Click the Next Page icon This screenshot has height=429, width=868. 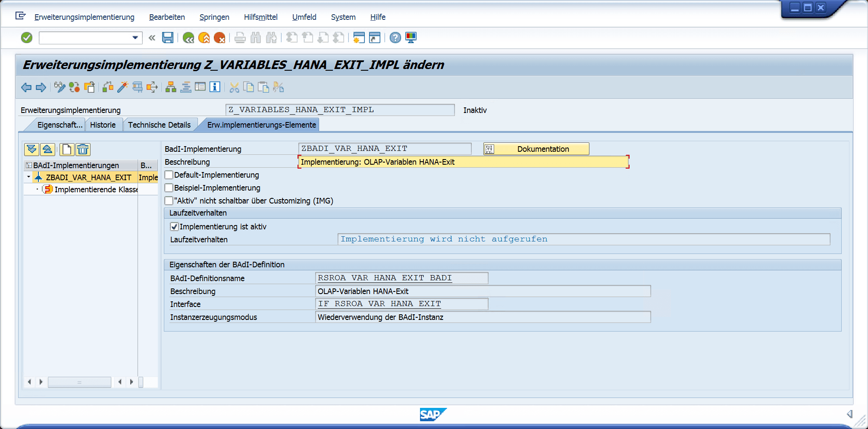(323, 38)
